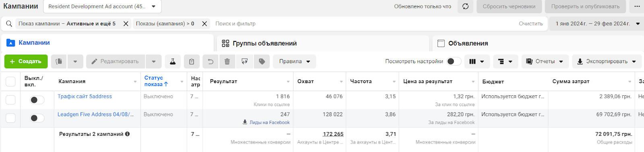644x152 pixels.
Task: Sort by 'Статус показа' column header
Action: point(156,81)
